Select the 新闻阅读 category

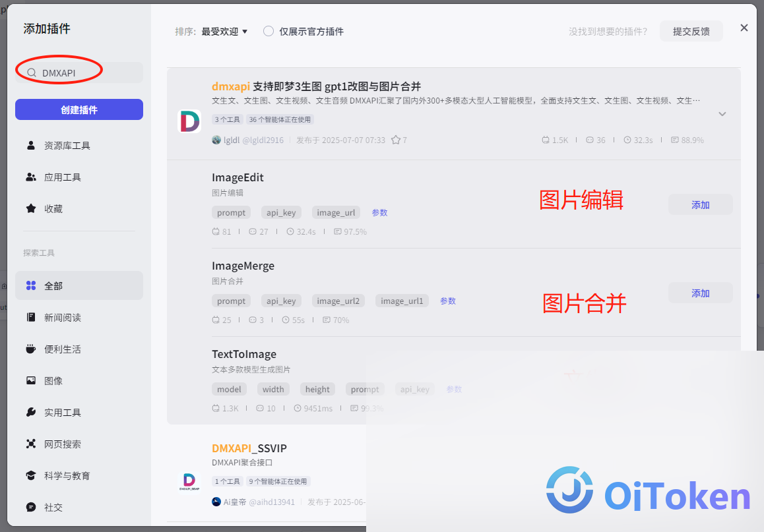[79, 317]
